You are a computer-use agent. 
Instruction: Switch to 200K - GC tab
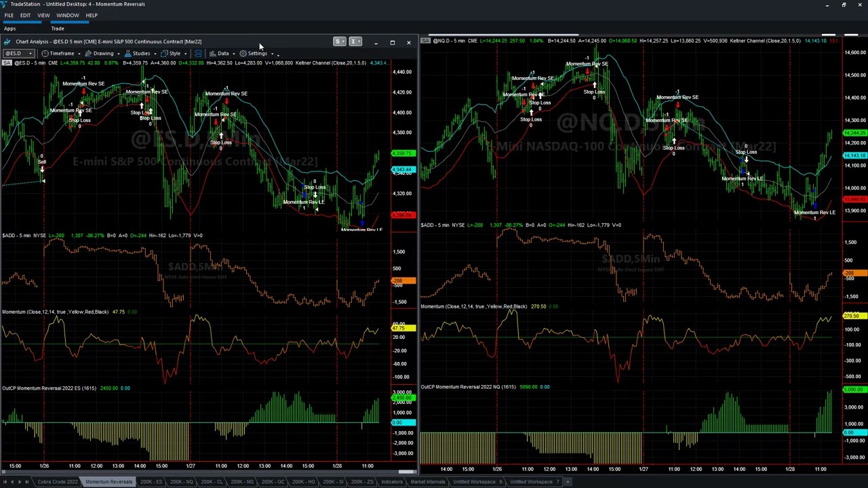[x=273, y=482]
